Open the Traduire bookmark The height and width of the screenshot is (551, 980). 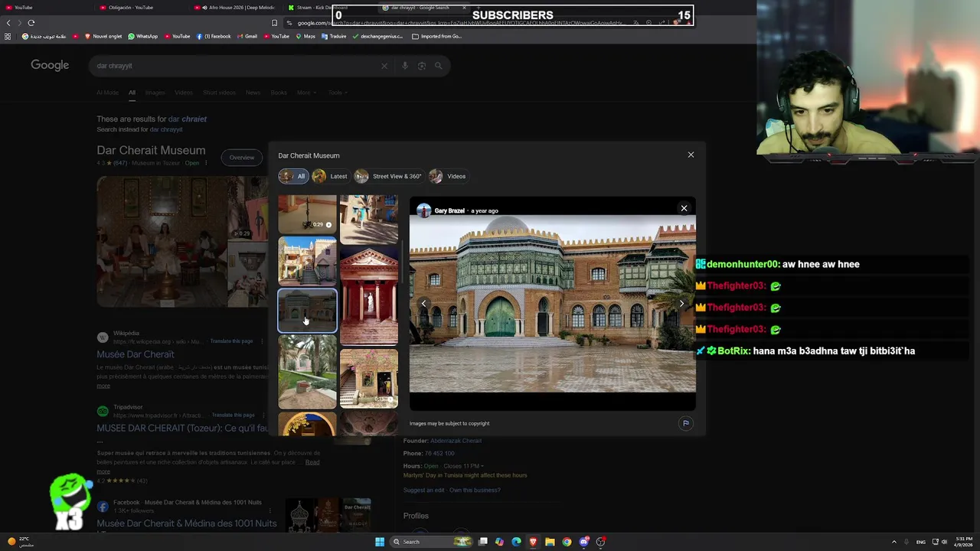pyautogui.click(x=334, y=36)
